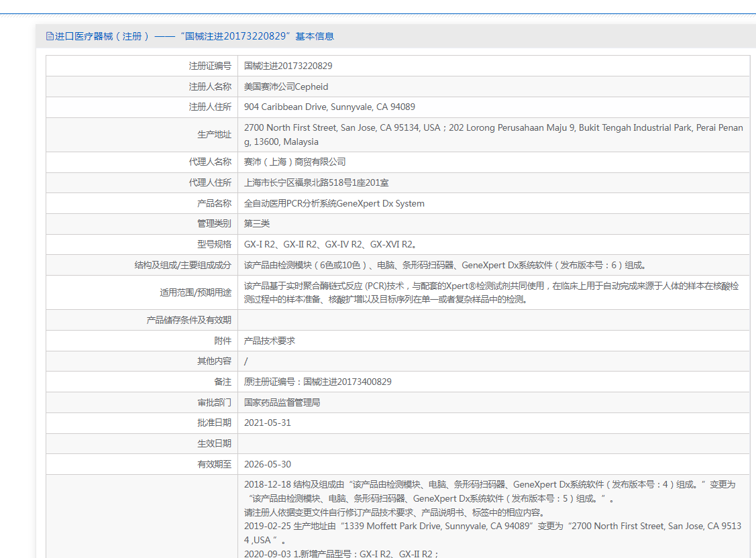Click the 代理人名称 label
The height and width of the screenshot is (558, 756).
coord(210,162)
